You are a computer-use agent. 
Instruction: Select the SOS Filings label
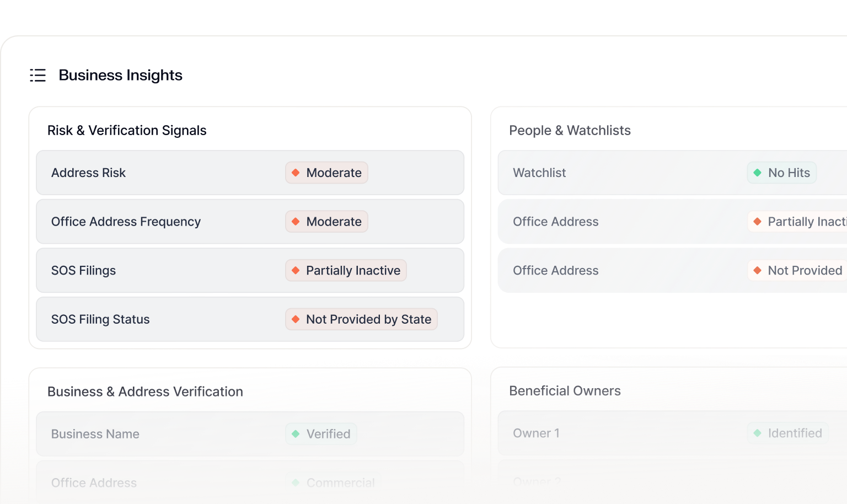[83, 270]
